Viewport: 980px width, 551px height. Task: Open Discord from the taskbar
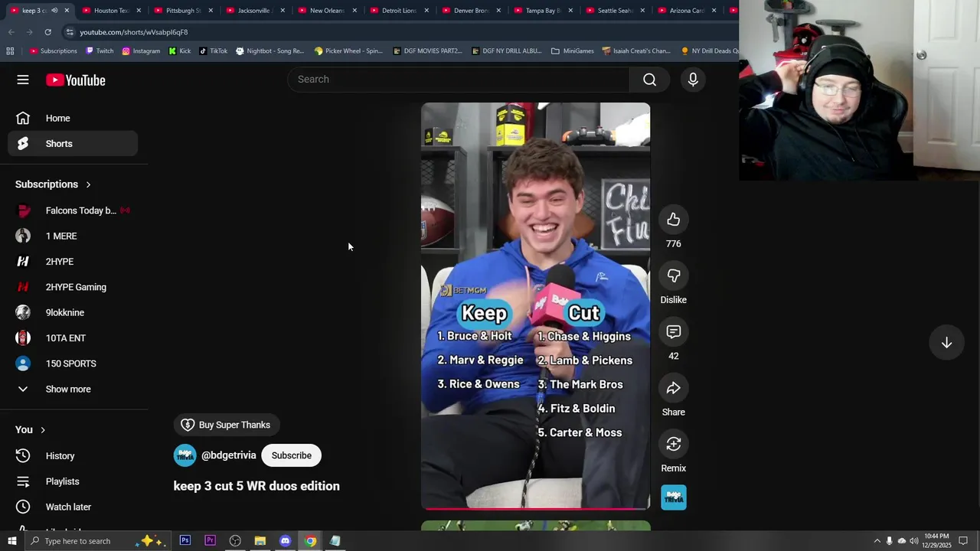click(x=285, y=541)
